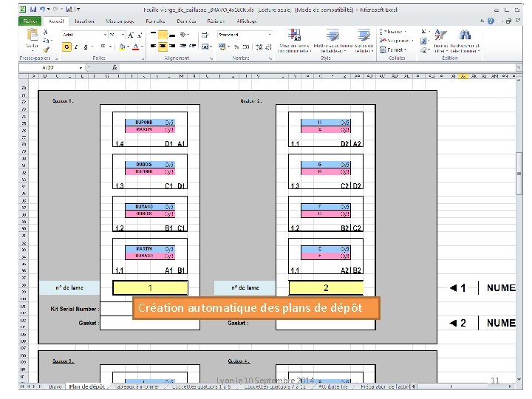Click the Save icon in quick access toolbar
The width and height of the screenshot is (532, 399).
tap(33, 10)
